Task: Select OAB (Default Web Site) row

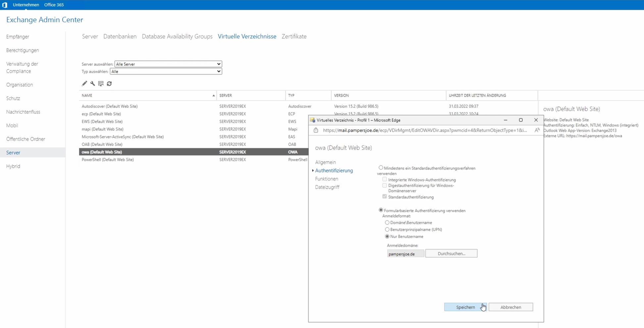Action: pos(194,144)
